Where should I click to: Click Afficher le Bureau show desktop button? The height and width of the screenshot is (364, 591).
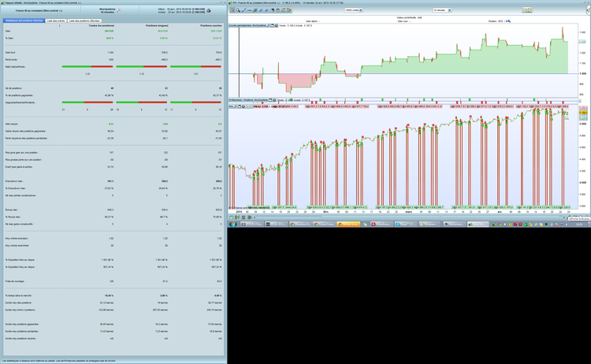pos(589,224)
